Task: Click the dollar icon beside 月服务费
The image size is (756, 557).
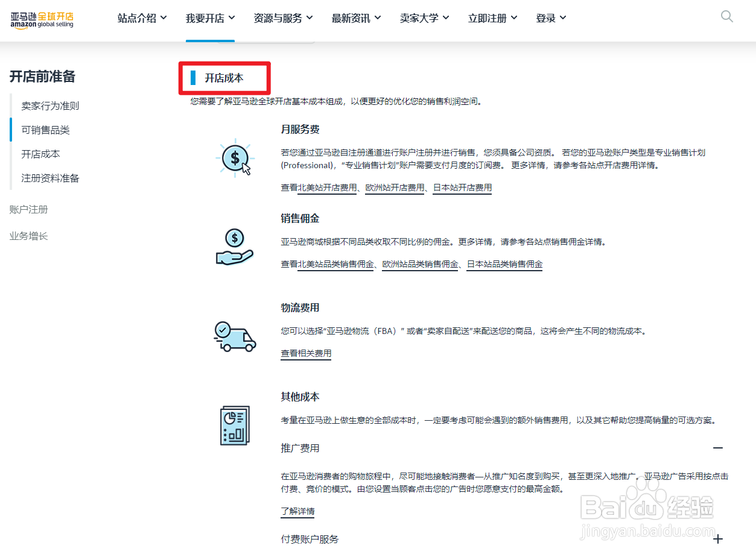Action: [235, 159]
